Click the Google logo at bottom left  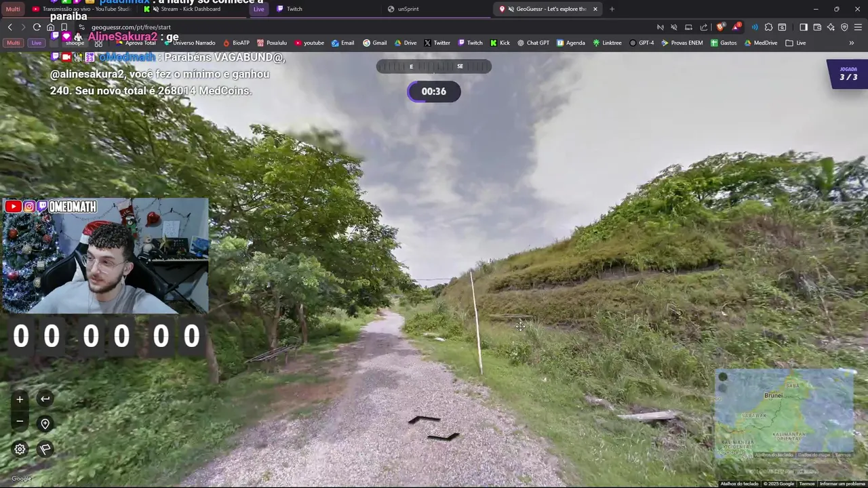coord(21,479)
